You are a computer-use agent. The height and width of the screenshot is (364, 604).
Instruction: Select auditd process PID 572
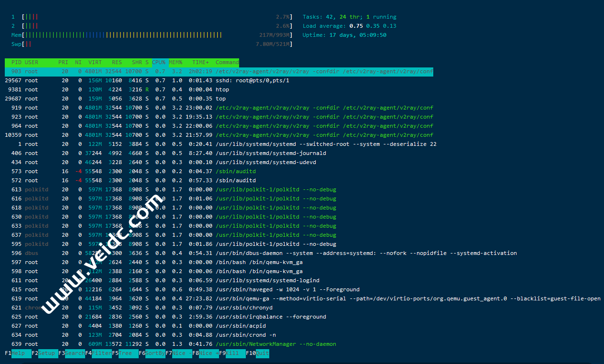tap(131, 180)
